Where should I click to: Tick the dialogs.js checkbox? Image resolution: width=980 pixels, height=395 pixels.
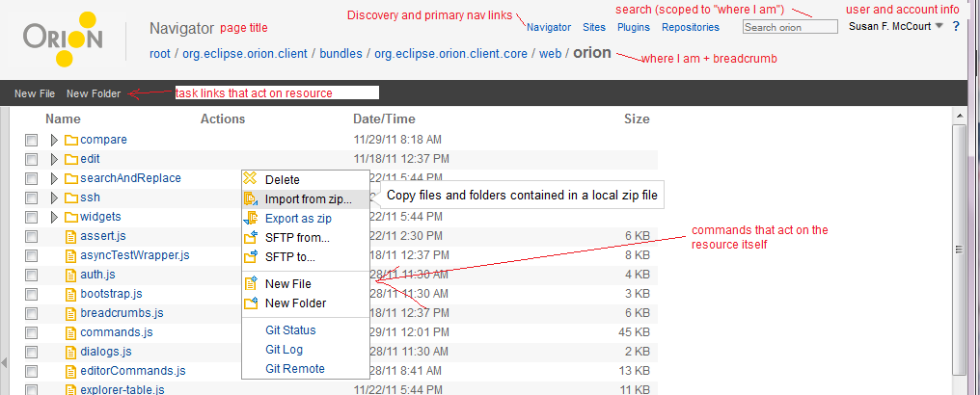31,353
